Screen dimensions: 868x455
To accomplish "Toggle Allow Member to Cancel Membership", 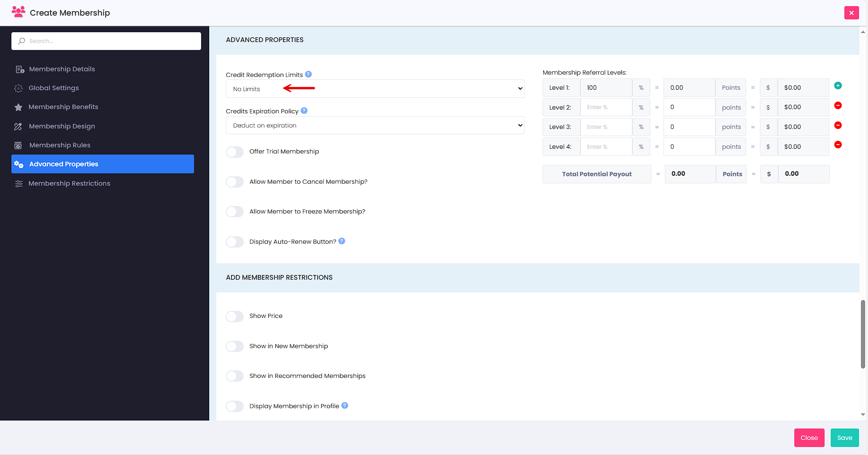I will point(235,182).
